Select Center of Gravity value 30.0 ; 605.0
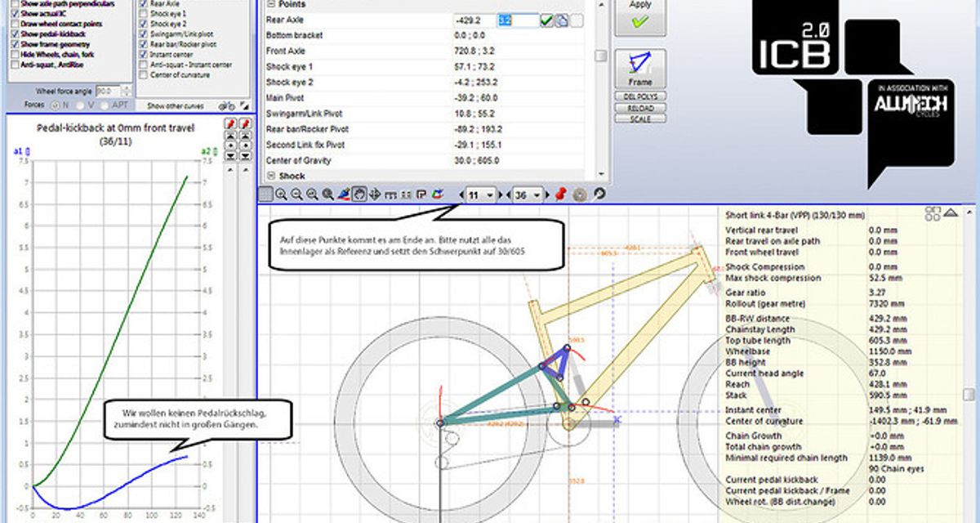 pos(477,160)
